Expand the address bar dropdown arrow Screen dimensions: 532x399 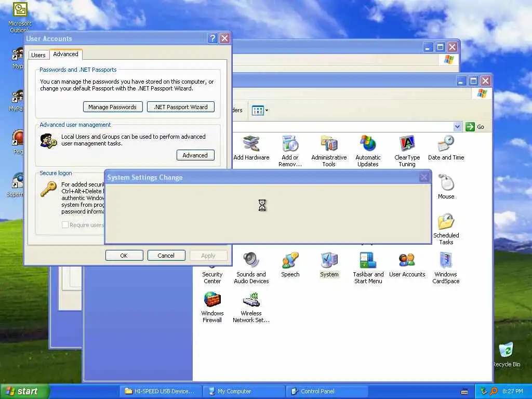(x=457, y=127)
